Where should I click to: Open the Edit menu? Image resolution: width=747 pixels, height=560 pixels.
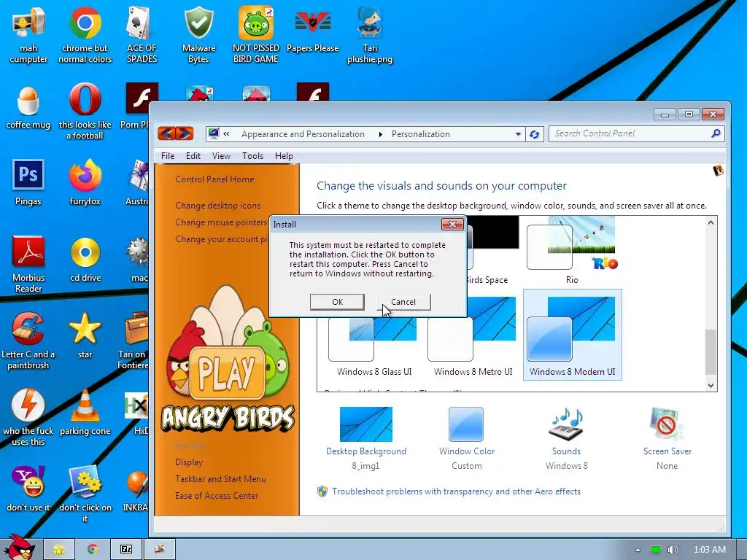tap(193, 156)
